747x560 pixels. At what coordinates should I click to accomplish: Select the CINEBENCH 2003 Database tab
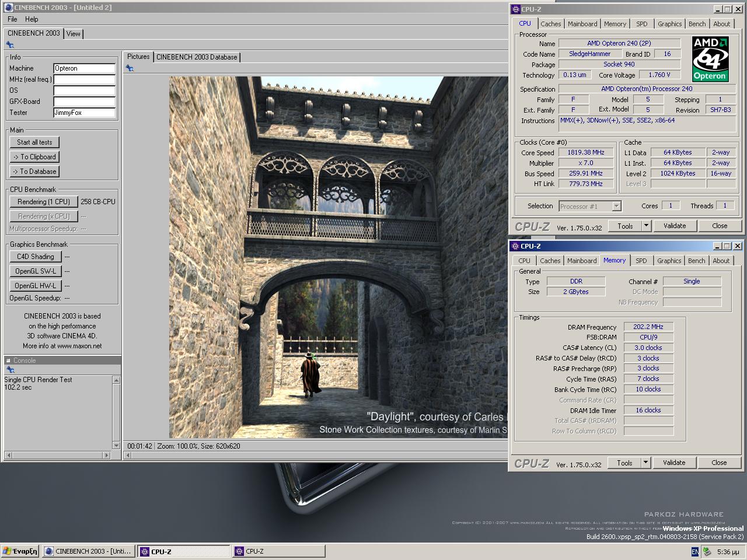point(197,57)
